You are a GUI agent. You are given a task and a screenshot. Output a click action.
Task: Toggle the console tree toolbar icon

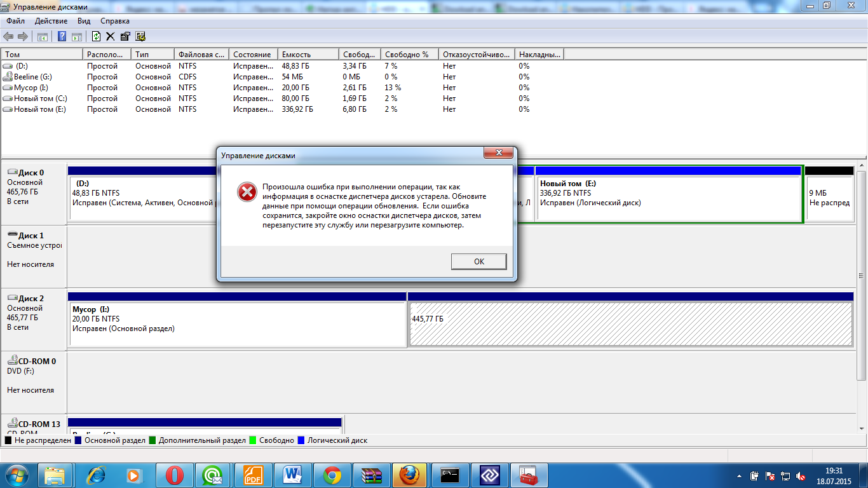43,37
